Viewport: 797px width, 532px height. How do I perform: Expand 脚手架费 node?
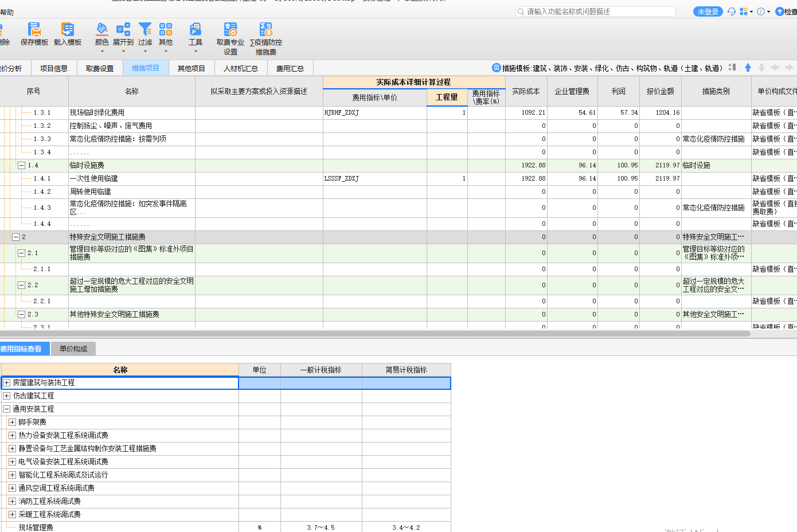tap(12, 422)
